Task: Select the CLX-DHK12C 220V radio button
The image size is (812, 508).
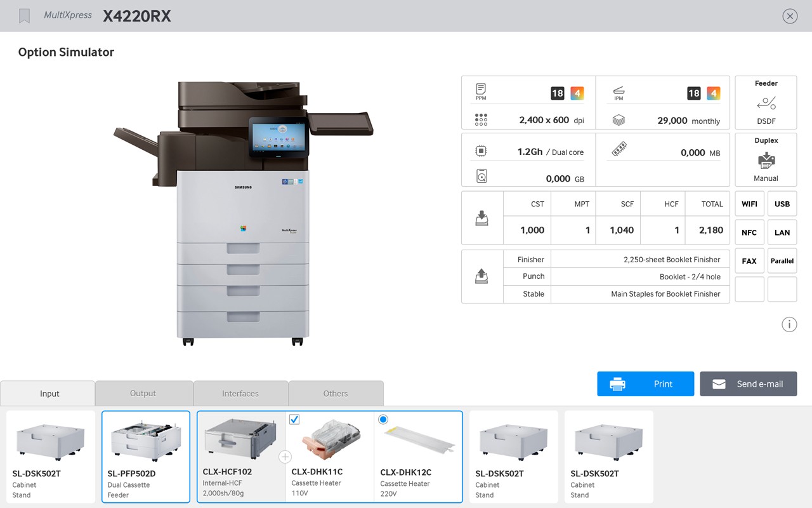Action: tap(383, 419)
